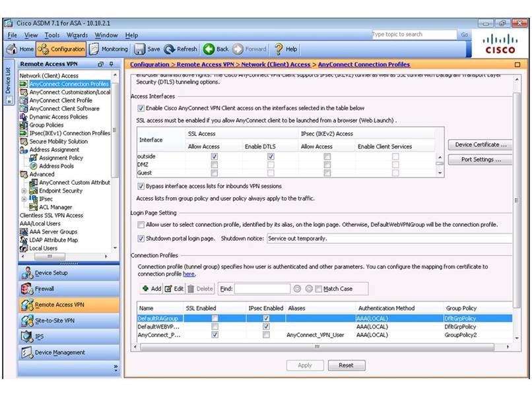Disable Cisco AnyConnect VPN Client access checkbox
Image resolution: width=532 pixels, height=399 pixels.
tap(141, 108)
